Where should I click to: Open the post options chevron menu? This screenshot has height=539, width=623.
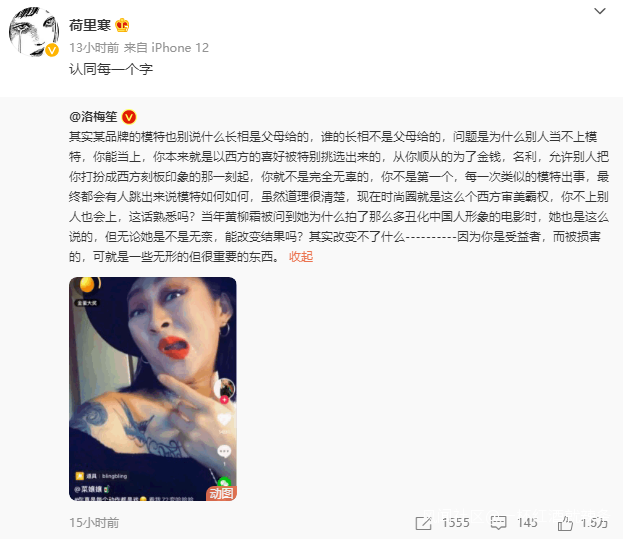pyautogui.click(x=600, y=11)
